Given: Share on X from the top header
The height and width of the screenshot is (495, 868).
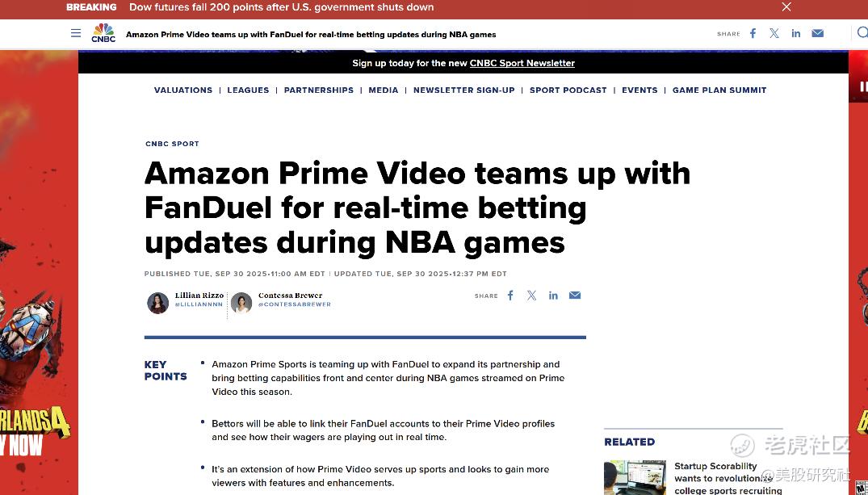Looking at the screenshot, I should pos(774,33).
